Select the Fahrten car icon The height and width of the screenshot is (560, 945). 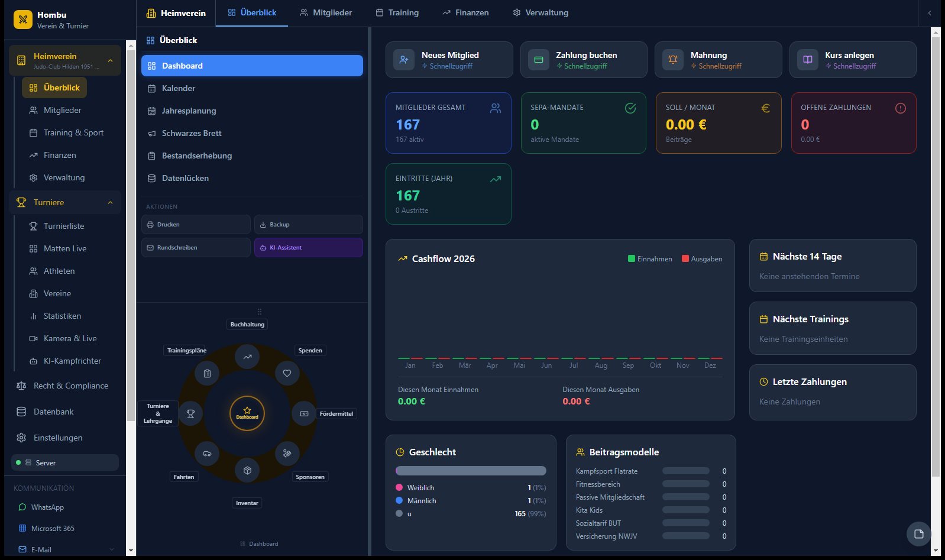point(207,454)
